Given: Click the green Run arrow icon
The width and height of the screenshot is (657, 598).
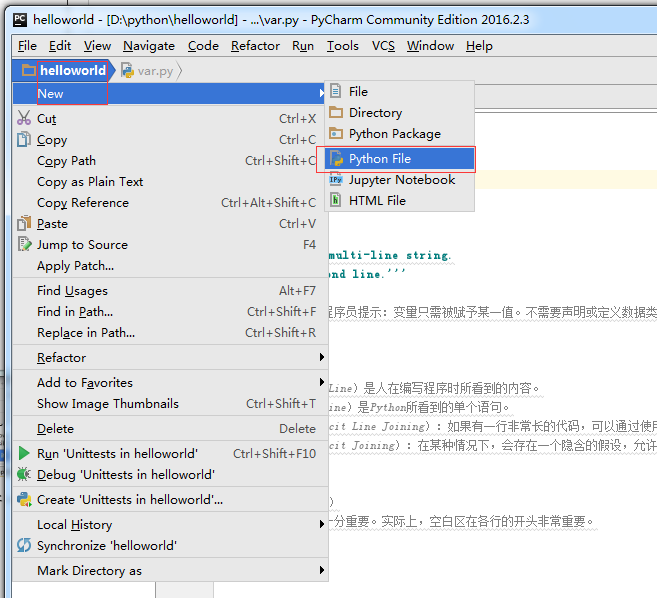Looking at the screenshot, I should pos(24,453).
